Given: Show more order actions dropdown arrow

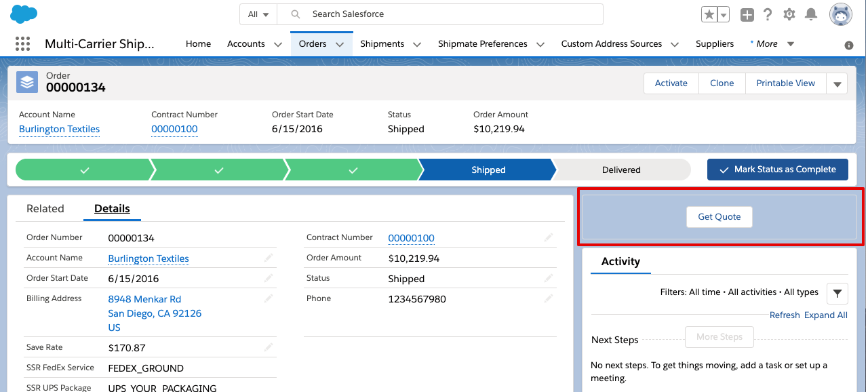Looking at the screenshot, I should click(837, 84).
